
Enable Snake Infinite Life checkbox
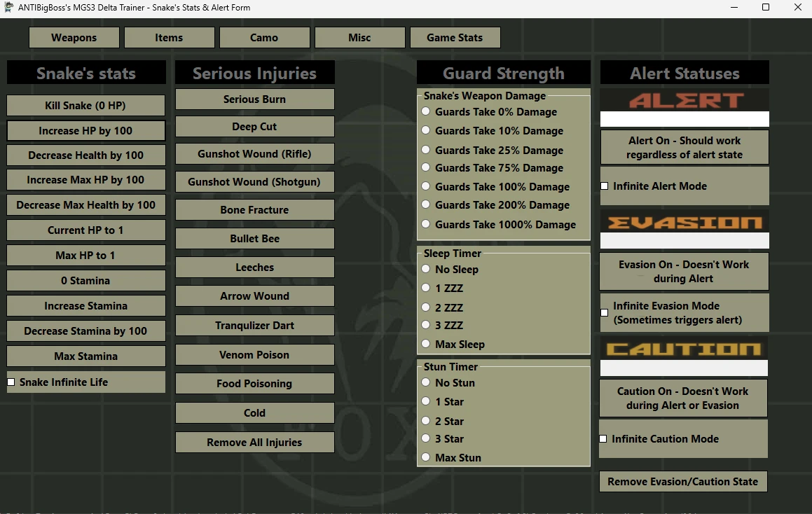click(11, 382)
